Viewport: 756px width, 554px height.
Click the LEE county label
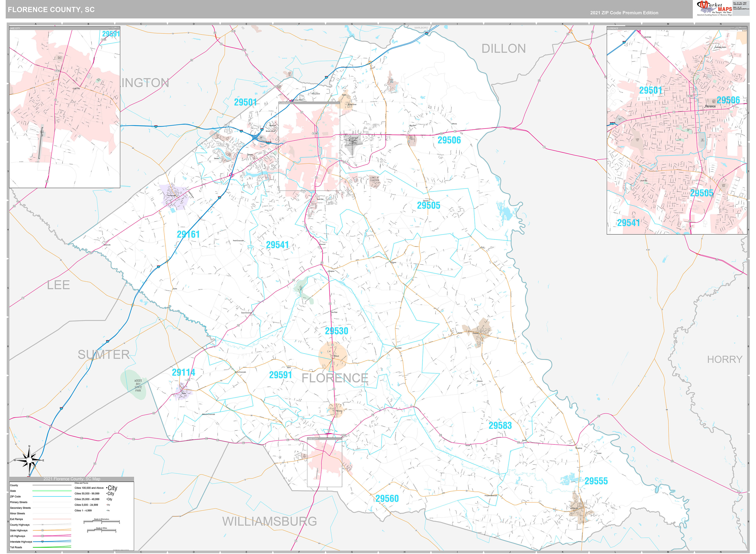pos(58,285)
